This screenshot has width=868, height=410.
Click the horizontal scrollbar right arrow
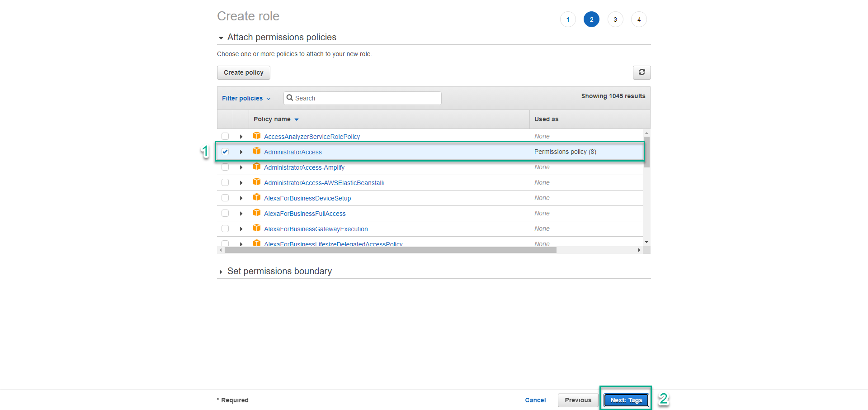click(x=639, y=250)
